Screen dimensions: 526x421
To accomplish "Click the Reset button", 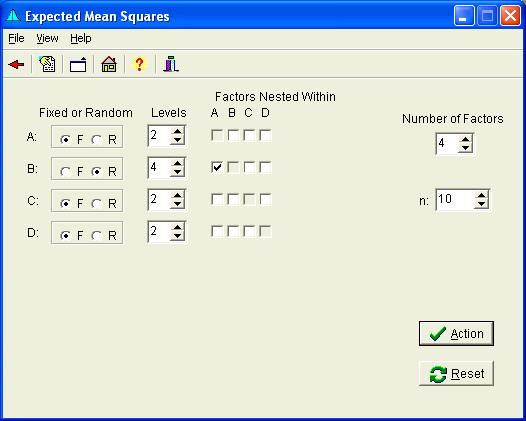I will pyautogui.click(x=456, y=373).
